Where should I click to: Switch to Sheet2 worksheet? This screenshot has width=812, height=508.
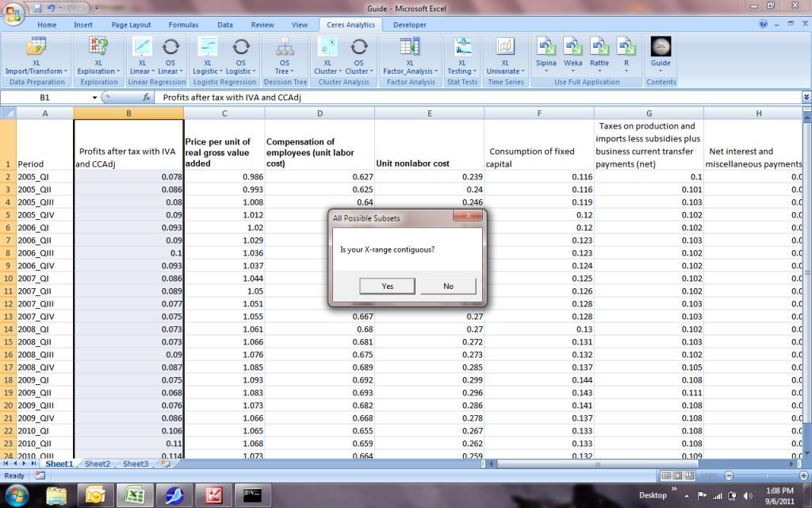(98, 464)
